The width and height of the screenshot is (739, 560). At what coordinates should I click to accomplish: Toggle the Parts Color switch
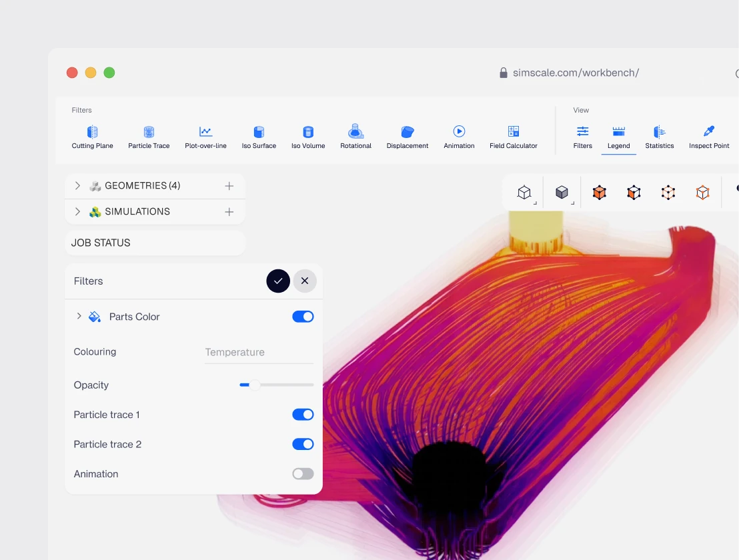(303, 317)
